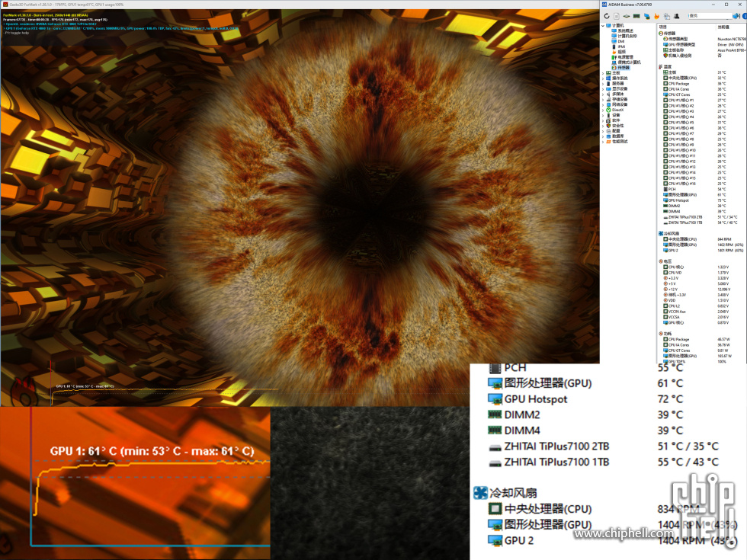The width and height of the screenshot is (747, 560).
Task: Click the 当前值 column header
Action: 723,27
